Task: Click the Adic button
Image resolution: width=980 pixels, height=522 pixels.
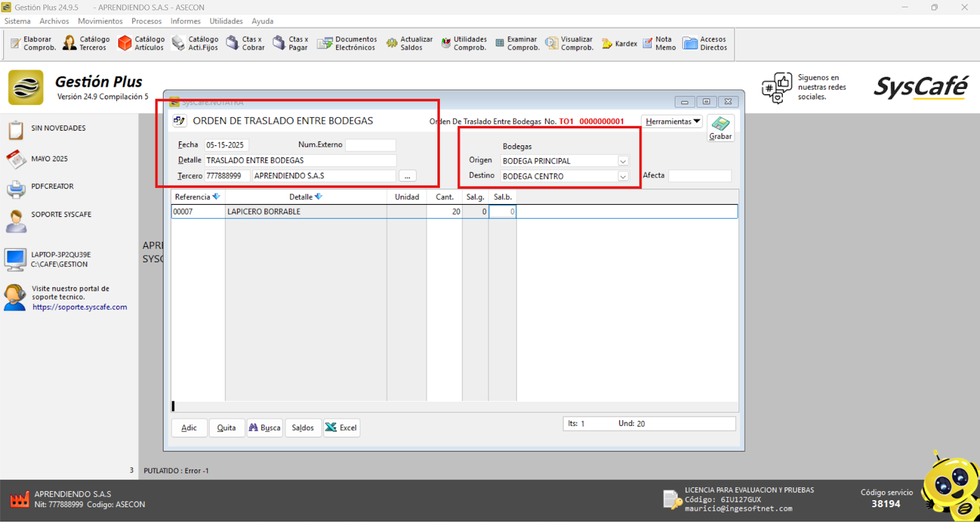Action: 189,428
